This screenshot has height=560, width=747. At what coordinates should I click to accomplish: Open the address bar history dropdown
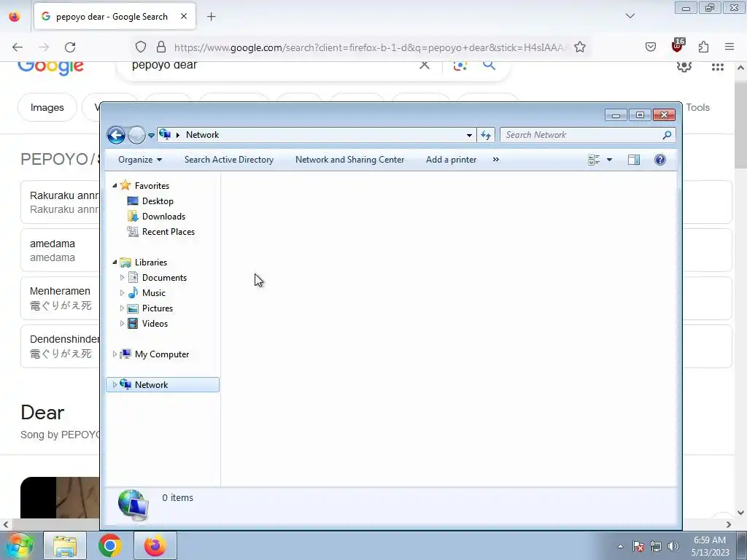point(469,135)
